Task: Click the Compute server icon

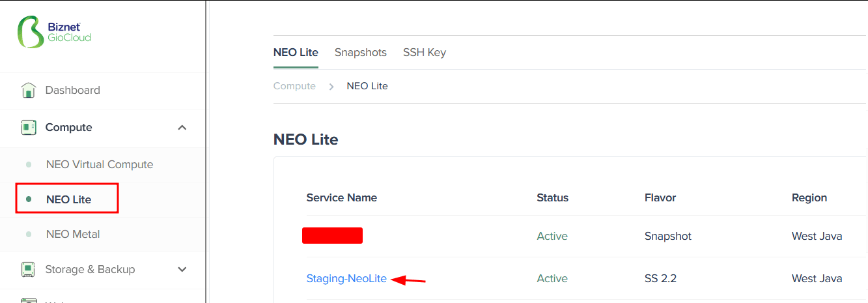Action: (28, 127)
